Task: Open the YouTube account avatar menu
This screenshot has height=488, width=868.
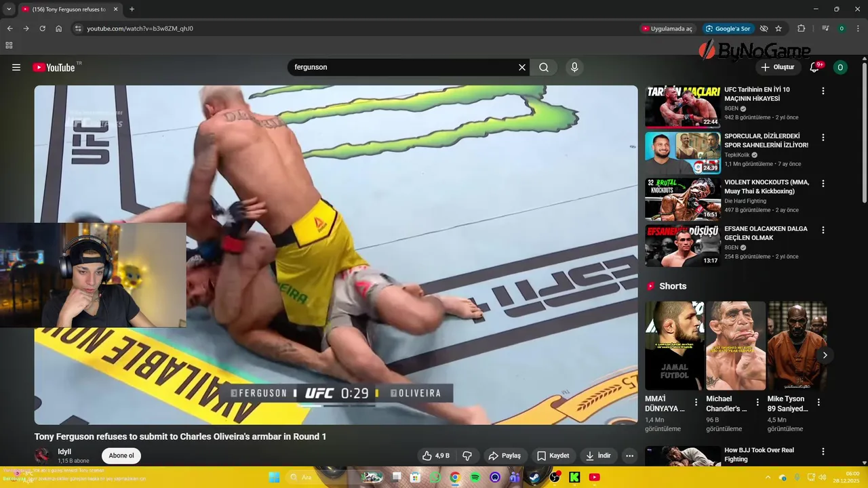Action: coord(840,67)
